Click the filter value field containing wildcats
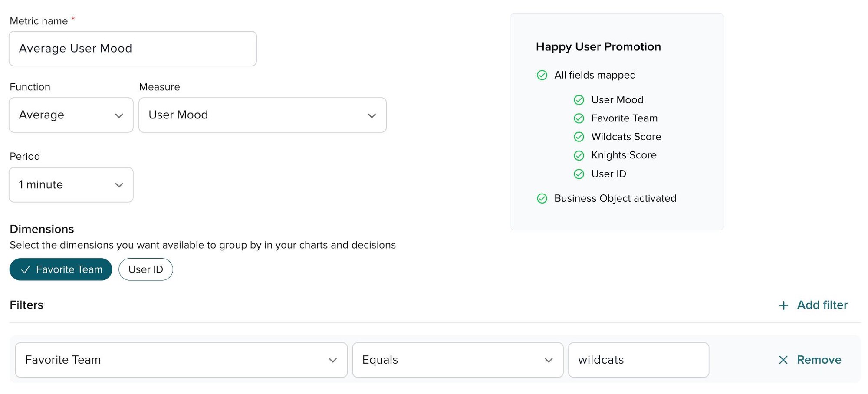This screenshot has height=394, width=868. (x=639, y=360)
